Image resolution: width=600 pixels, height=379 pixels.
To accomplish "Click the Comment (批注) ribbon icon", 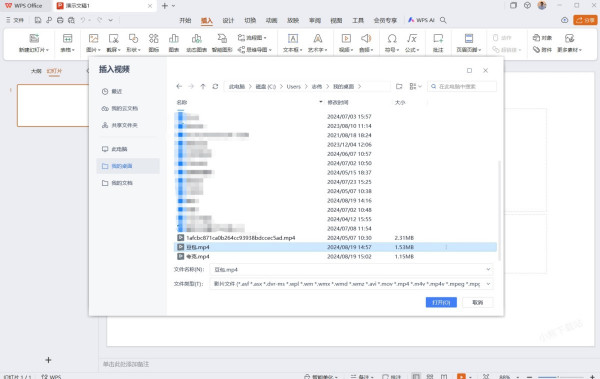I will pos(438,38).
